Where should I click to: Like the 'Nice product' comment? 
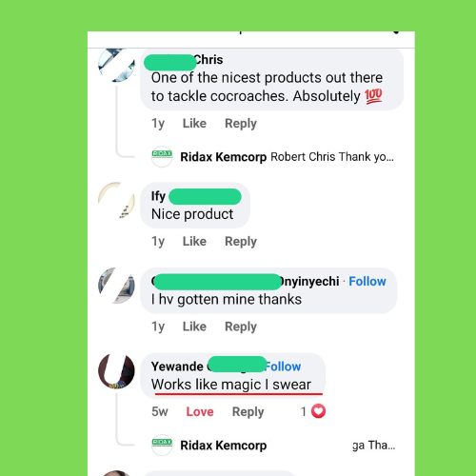tap(194, 241)
